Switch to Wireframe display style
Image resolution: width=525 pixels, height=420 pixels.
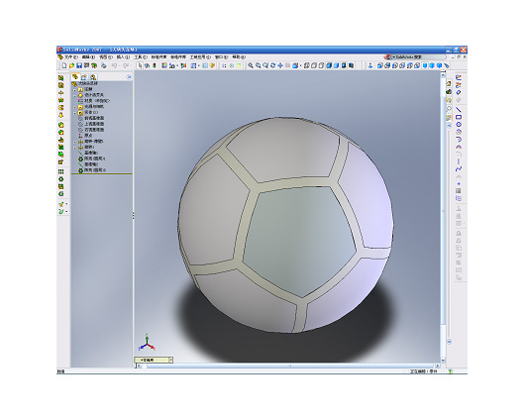[x=306, y=66]
